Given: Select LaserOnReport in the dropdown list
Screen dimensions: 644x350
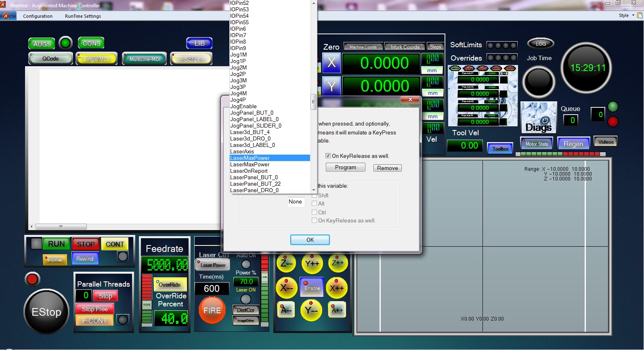Looking at the screenshot, I should (x=249, y=171).
